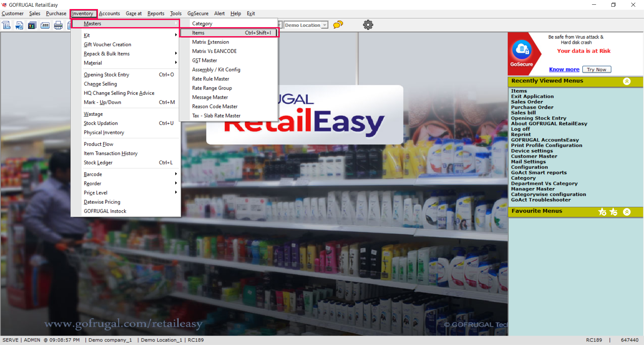644x345 pixels.
Task: Expand the Material submenu
Action: 130,63
